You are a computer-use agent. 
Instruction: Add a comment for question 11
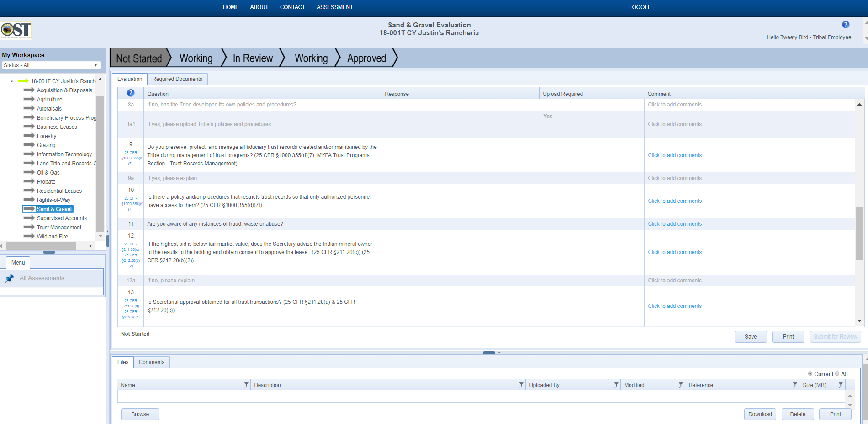point(675,224)
